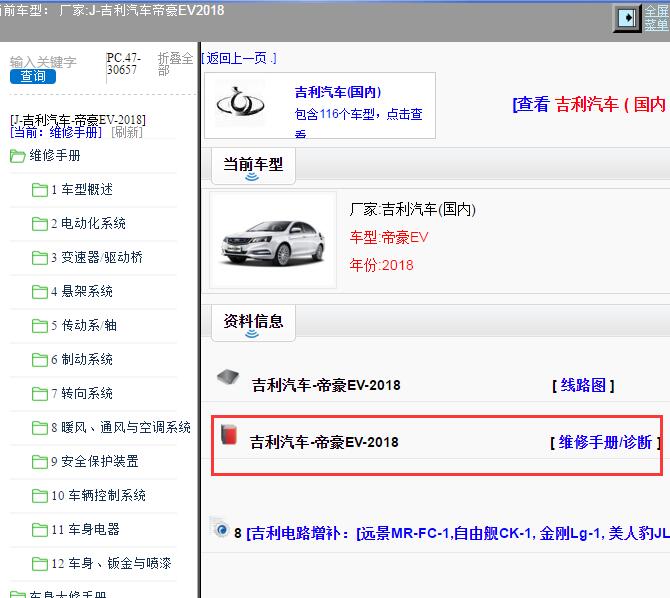Click folder icon for 2 电动化系统
Viewport: 670px width, 598px height.
40,224
